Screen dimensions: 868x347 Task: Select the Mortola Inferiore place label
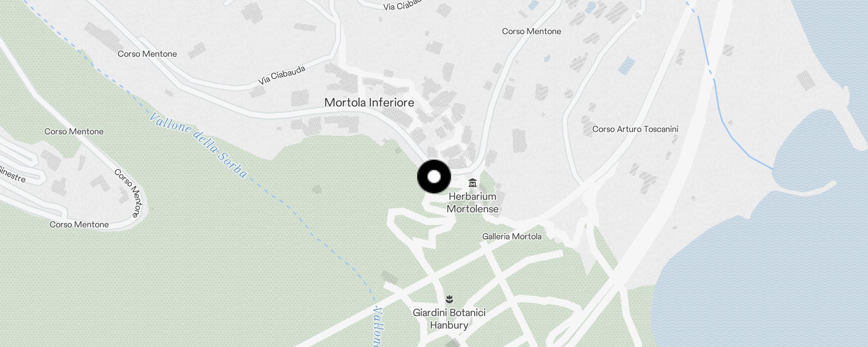pos(369,102)
